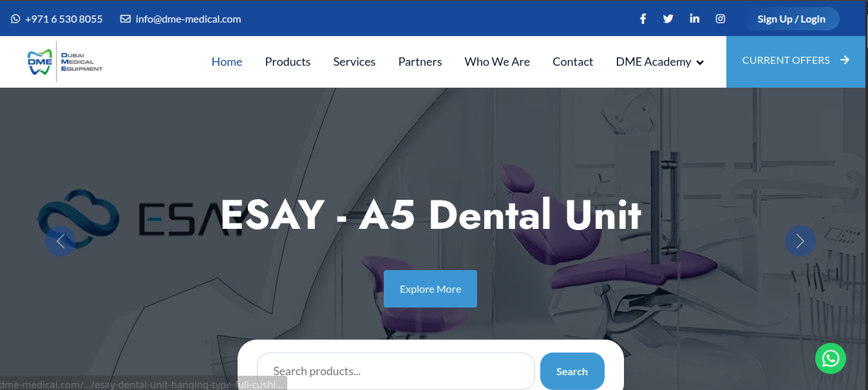
Task: Click the WhatsApp phone number +971 6 530 8055
Action: point(57,19)
